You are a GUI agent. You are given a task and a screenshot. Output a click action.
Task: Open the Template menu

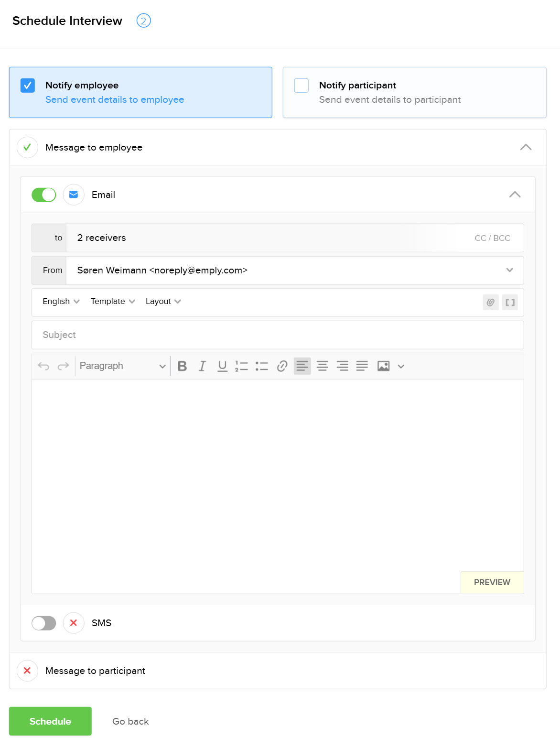(113, 302)
